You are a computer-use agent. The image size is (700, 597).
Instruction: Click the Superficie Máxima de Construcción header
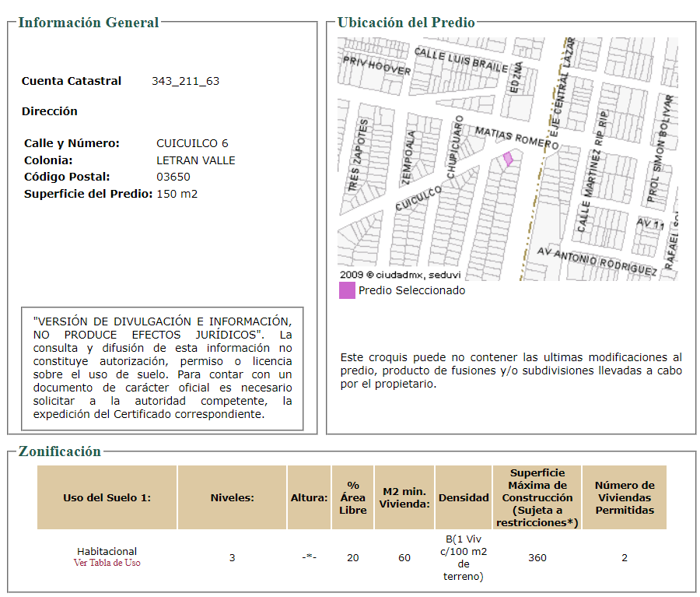[x=537, y=497]
